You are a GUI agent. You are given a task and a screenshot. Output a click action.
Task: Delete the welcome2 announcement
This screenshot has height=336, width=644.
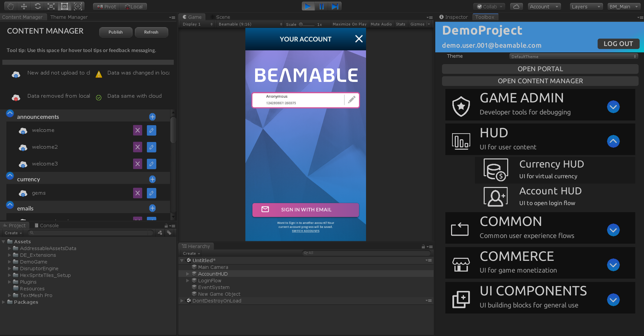(x=137, y=147)
